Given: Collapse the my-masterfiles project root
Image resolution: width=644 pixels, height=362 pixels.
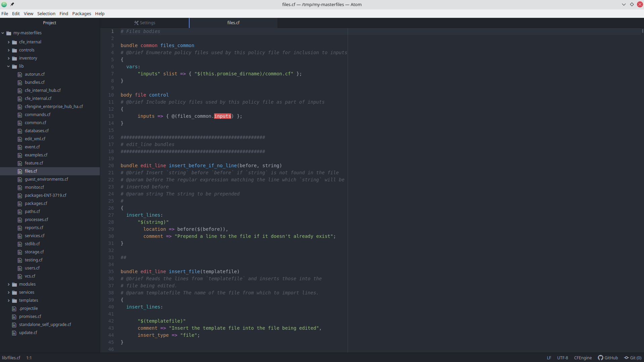Looking at the screenshot, I should click(3, 33).
